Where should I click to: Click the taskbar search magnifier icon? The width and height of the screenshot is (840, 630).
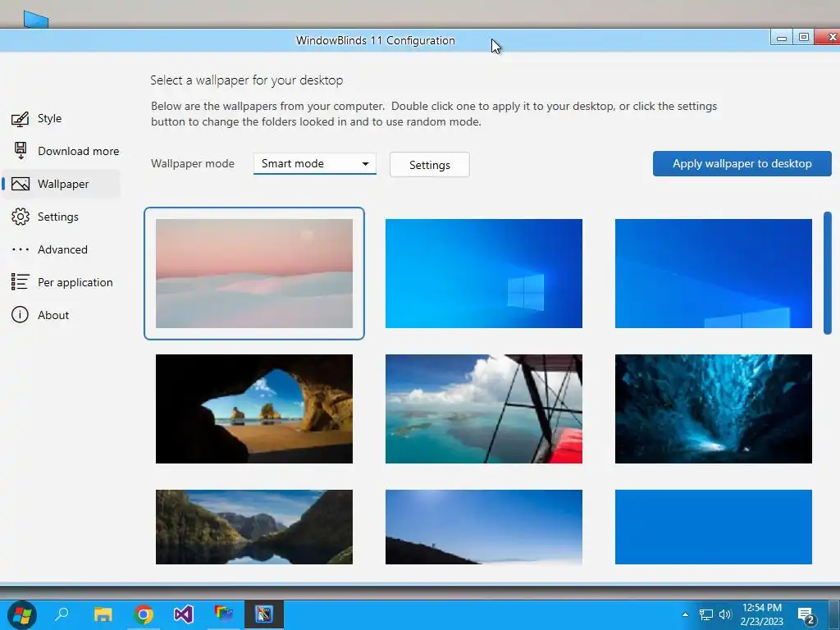coord(62,614)
